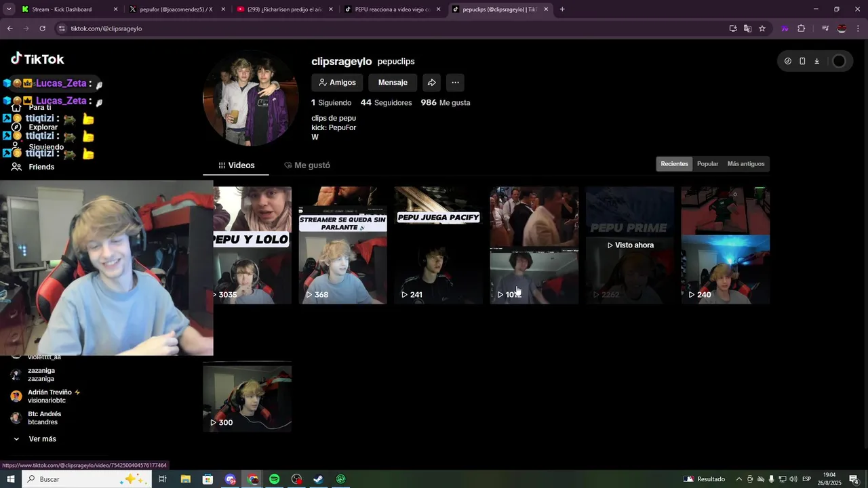
Task: Open the 1 Siguiendo list
Action: (331, 103)
